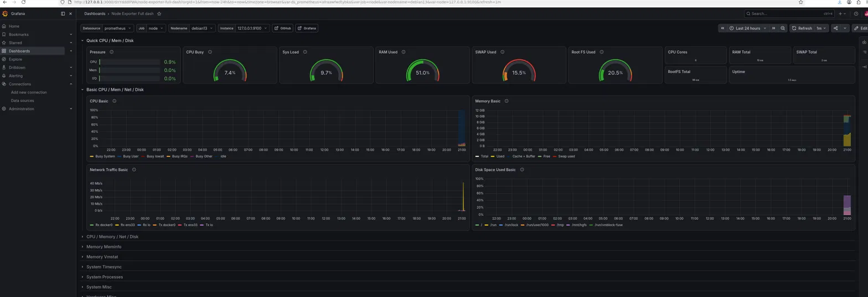Click the Memory Basic panel info icon
The height and width of the screenshot is (297, 868).
point(507,101)
